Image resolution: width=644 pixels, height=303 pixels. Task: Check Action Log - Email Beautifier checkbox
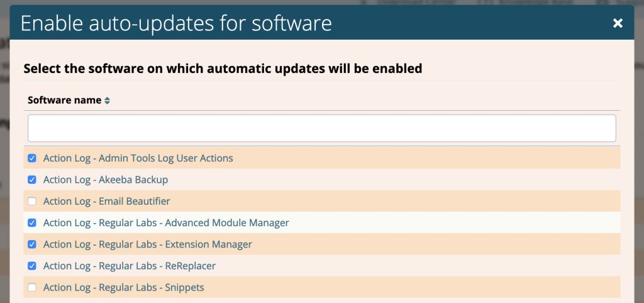click(x=32, y=201)
